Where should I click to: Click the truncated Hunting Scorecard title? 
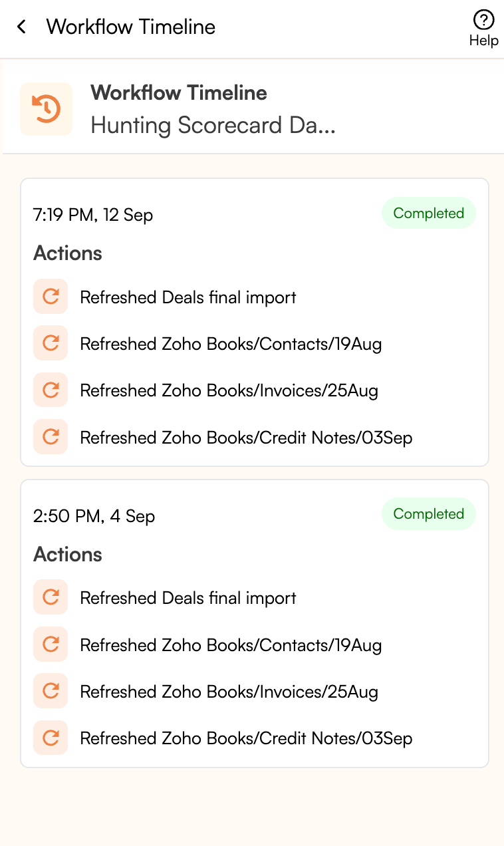point(213,125)
